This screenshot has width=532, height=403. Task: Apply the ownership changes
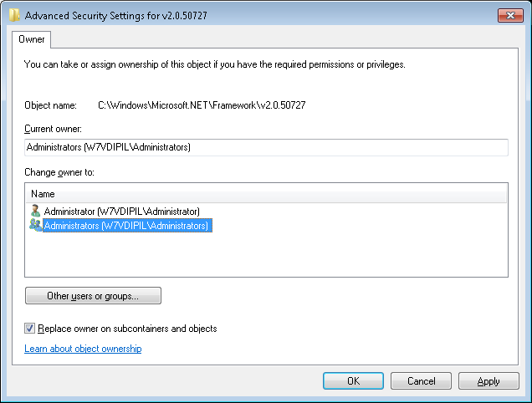tap(489, 381)
